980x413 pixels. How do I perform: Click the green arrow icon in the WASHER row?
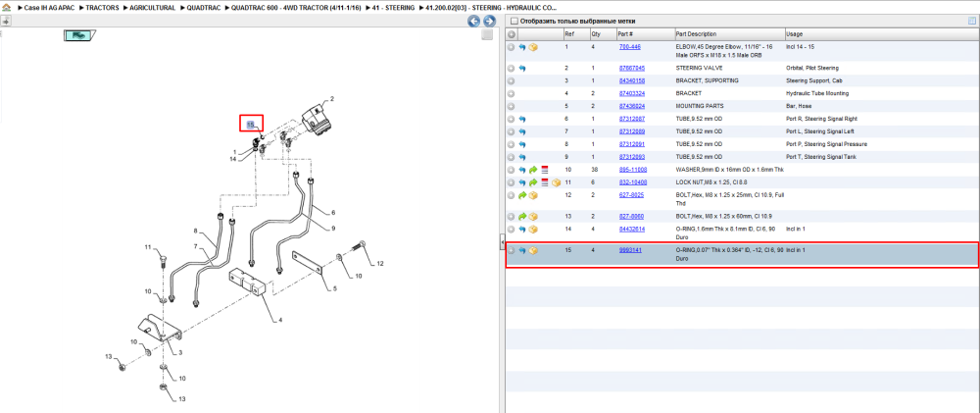point(533,170)
